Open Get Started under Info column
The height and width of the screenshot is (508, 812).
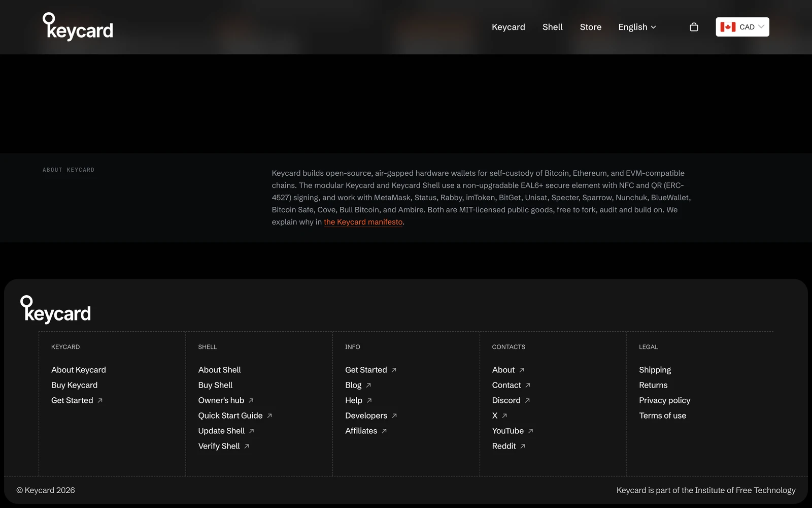coord(366,370)
